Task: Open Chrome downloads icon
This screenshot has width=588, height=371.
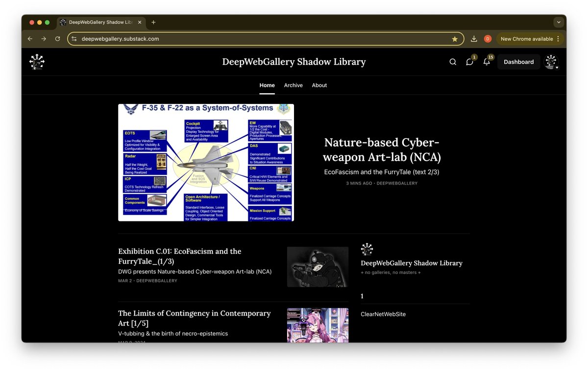Action: [x=474, y=39]
